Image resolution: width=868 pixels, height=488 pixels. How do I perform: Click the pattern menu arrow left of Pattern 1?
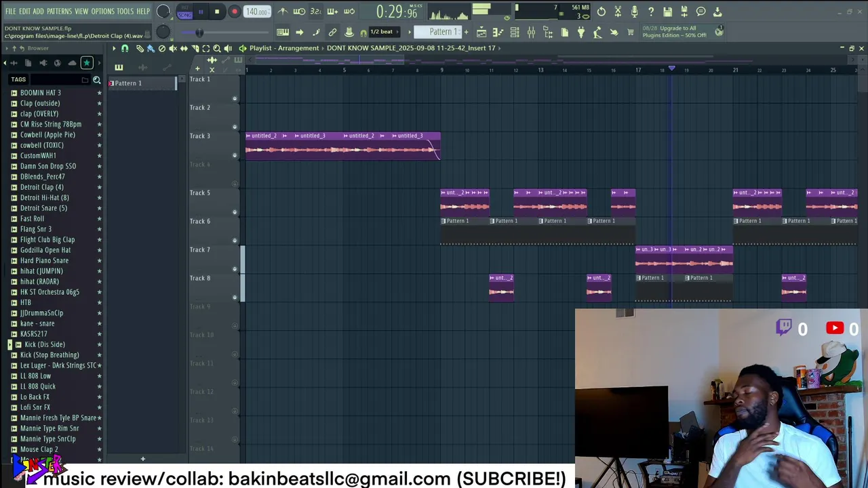pos(409,32)
